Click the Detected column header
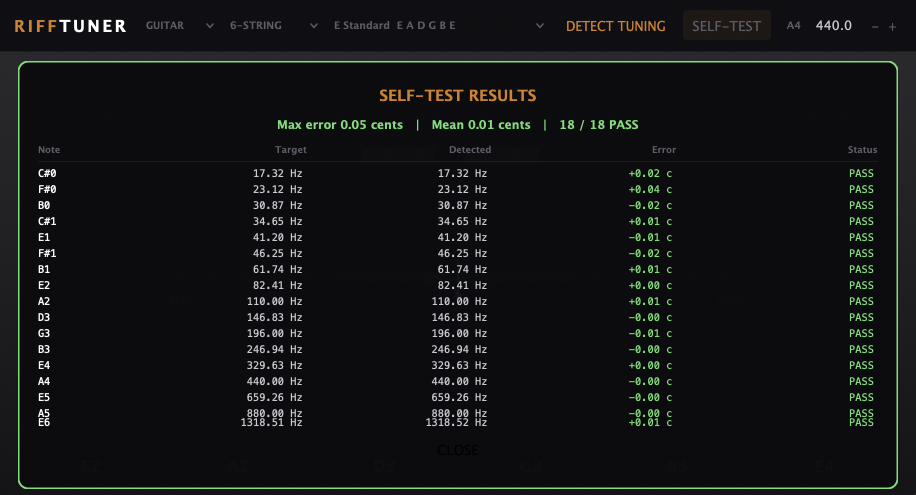Viewport: 916px width, 495px height. pyautogui.click(x=470, y=150)
